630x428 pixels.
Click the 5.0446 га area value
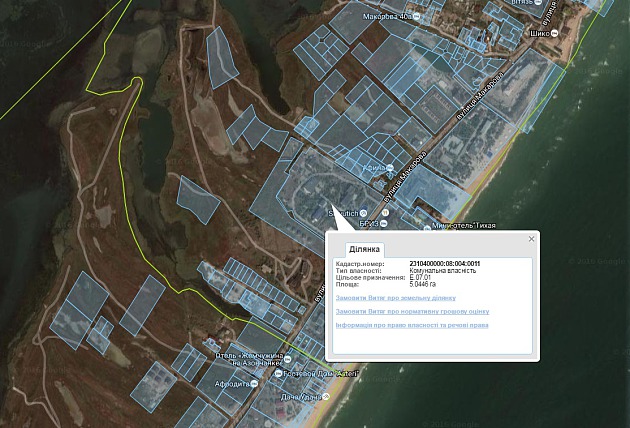423,285
